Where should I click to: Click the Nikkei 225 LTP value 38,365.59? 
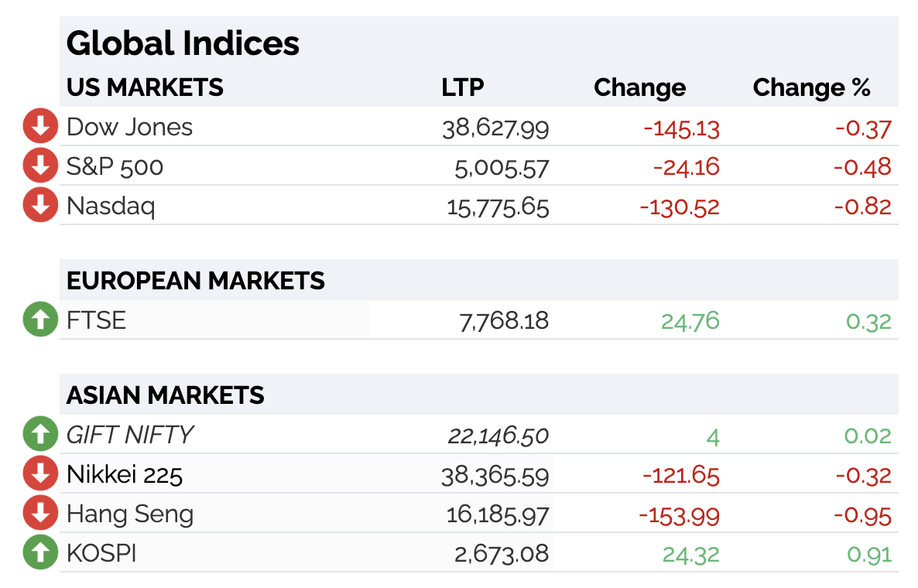click(x=495, y=476)
